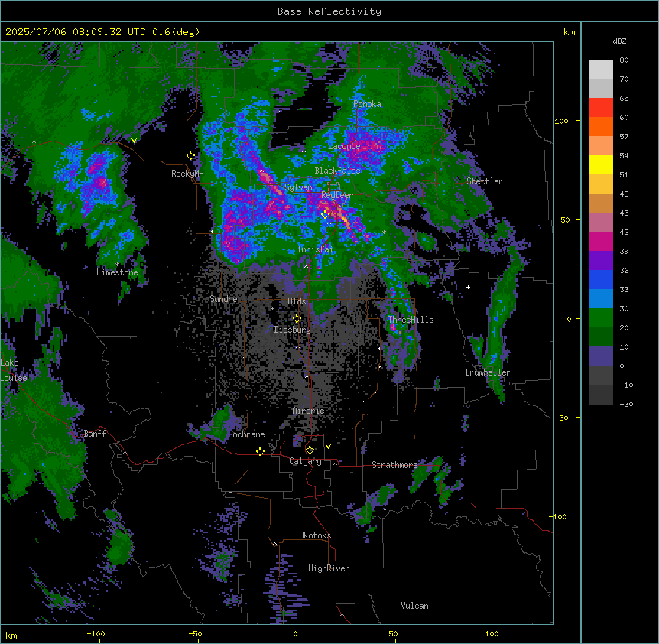Screen dimensions: 659x644
Task: Click the Limestone label
Action: click(117, 272)
